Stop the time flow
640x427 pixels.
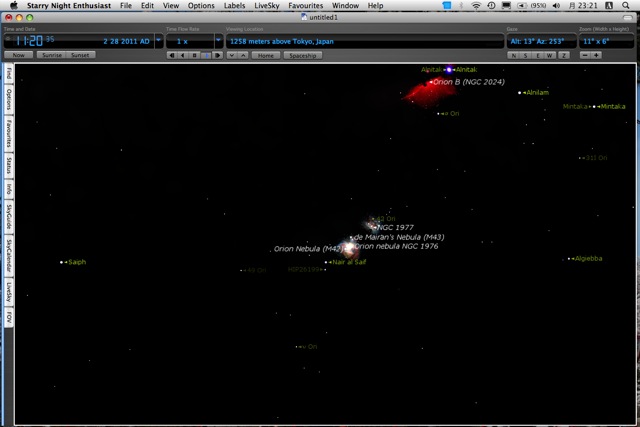click(x=194, y=55)
